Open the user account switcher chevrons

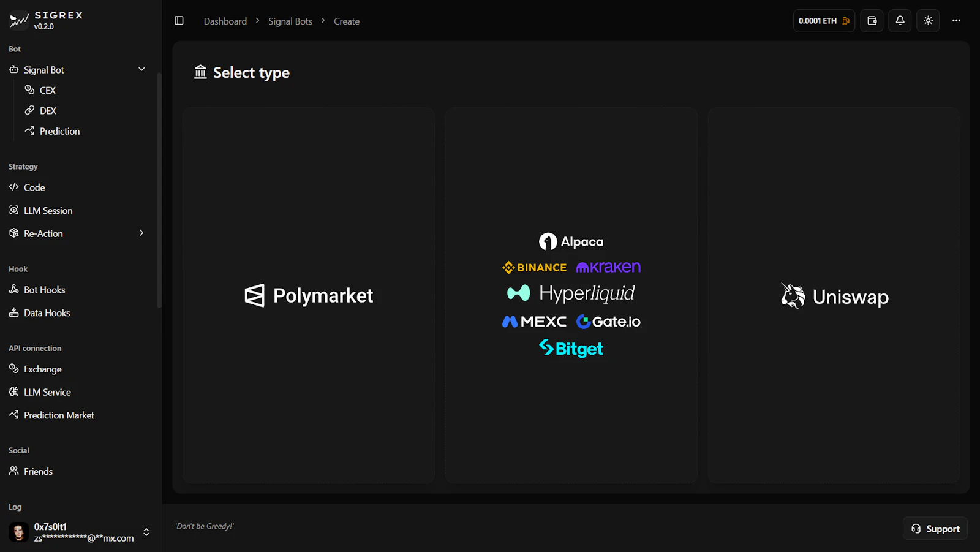146,532
